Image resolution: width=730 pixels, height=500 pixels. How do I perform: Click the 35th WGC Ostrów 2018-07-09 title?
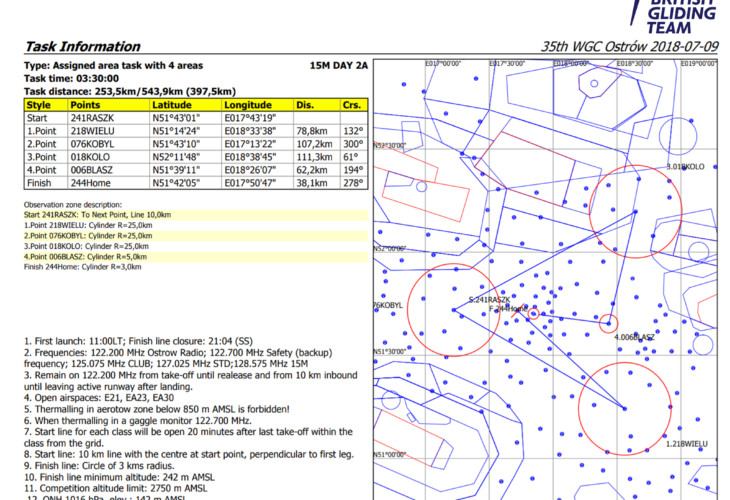click(x=629, y=46)
